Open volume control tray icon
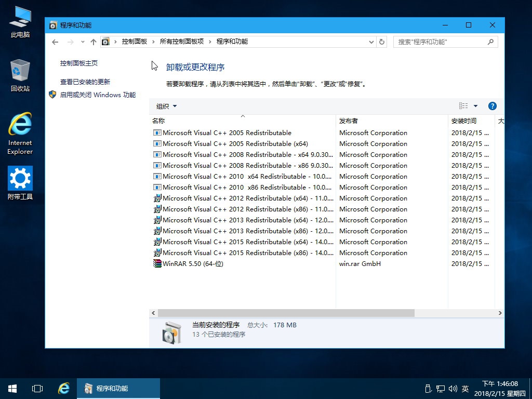This screenshot has height=399, width=532. coord(453,389)
